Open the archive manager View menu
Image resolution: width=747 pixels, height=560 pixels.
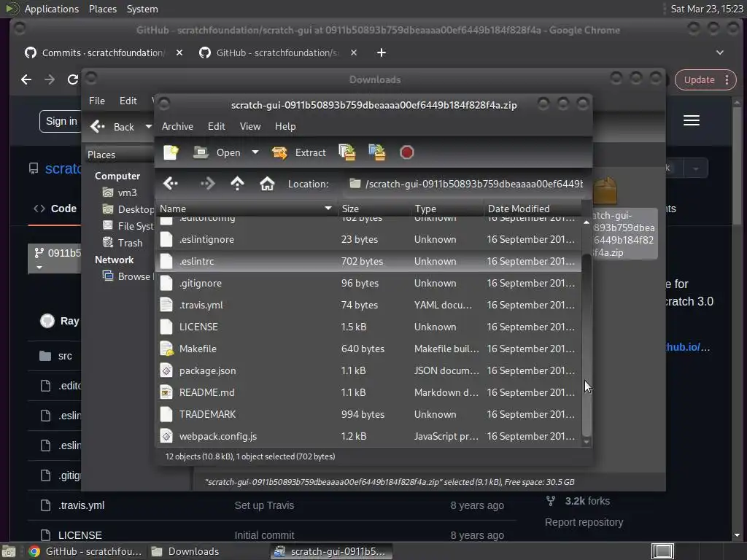point(250,126)
